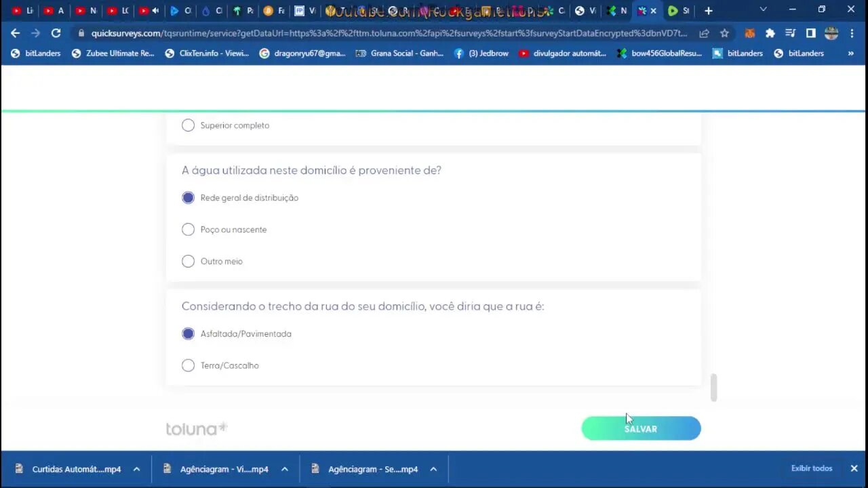Click the browser forward arrow

[35, 33]
